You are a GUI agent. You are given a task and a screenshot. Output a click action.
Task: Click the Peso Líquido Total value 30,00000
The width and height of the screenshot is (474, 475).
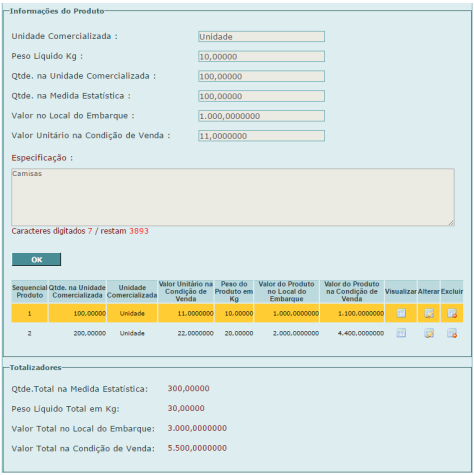click(x=186, y=408)
